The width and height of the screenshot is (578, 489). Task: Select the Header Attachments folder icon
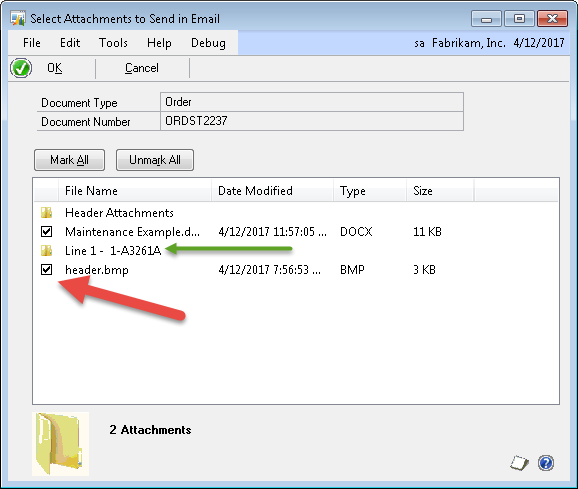[46, 213]
